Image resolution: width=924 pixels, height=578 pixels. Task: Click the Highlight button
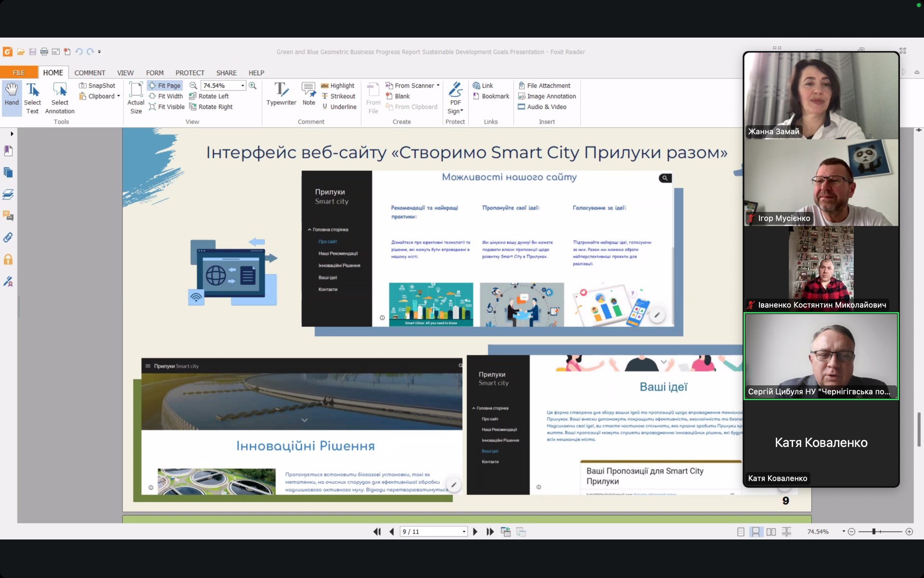point(337,85)
